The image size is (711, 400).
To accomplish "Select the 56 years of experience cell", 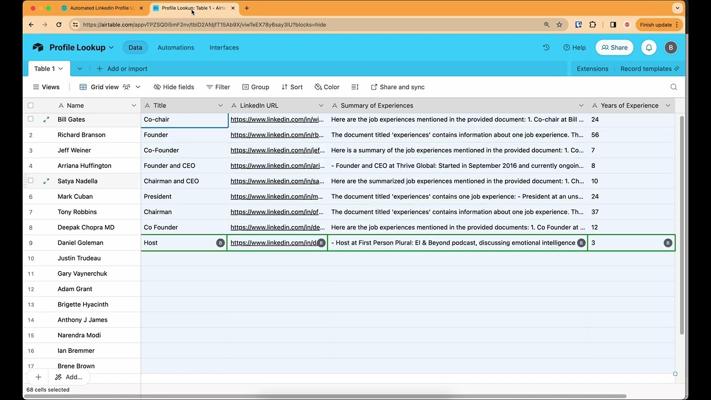I will [x=631, y=135].
